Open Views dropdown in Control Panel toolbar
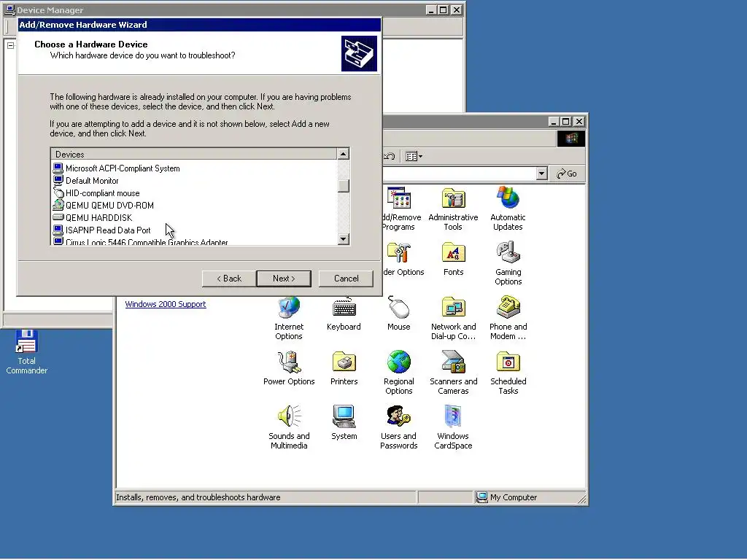Screen dimensions: 747x560 point(414,156)
